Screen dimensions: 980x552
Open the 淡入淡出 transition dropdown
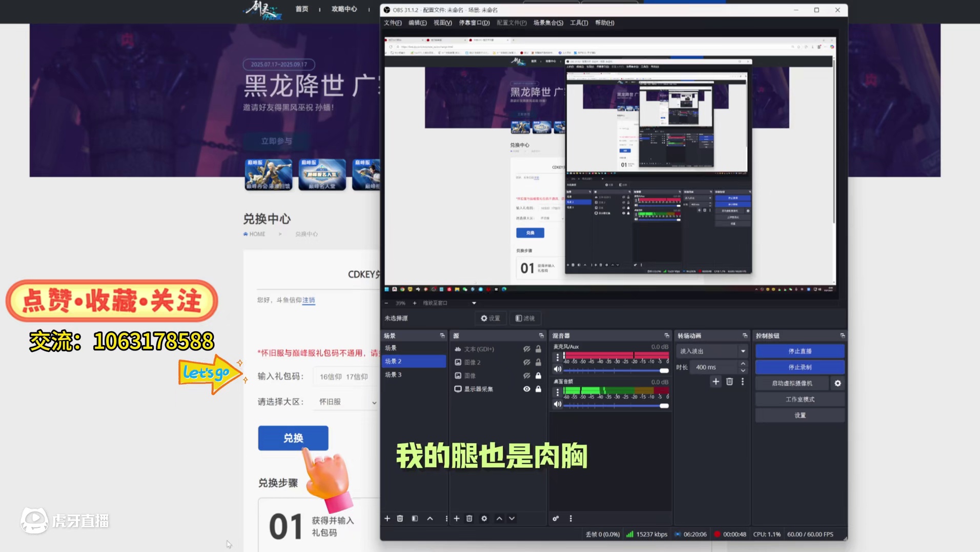pyautogui.click(x=743, y=351)
